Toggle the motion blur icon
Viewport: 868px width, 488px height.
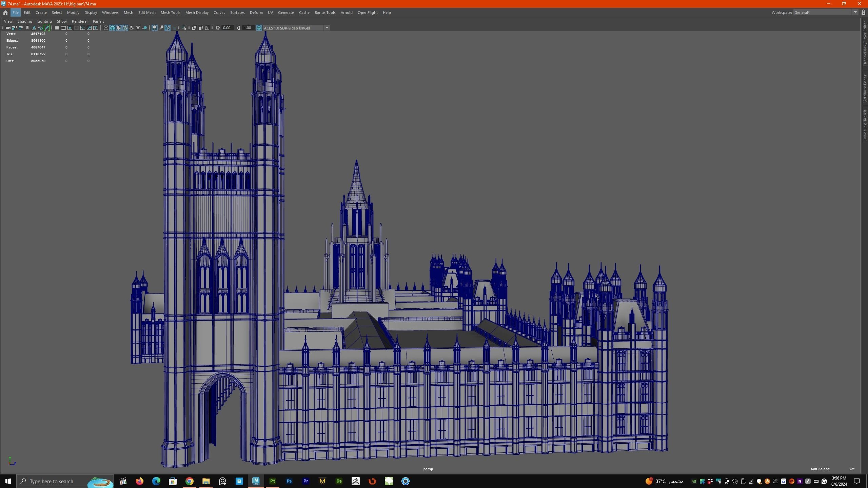click(x=161, y=28)
